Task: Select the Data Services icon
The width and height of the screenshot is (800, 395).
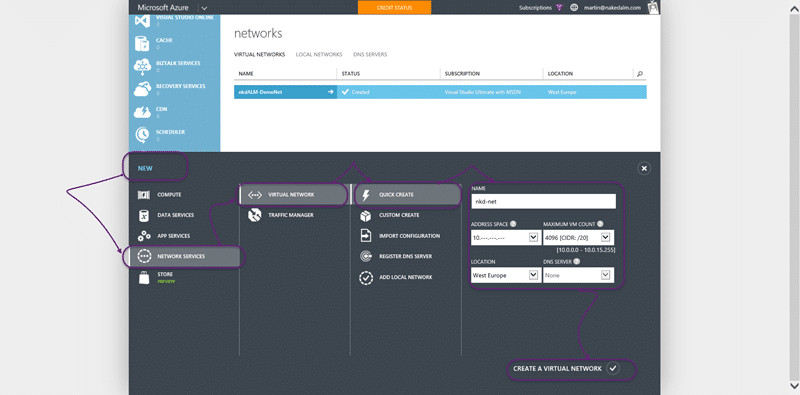Action: point(144,215)
